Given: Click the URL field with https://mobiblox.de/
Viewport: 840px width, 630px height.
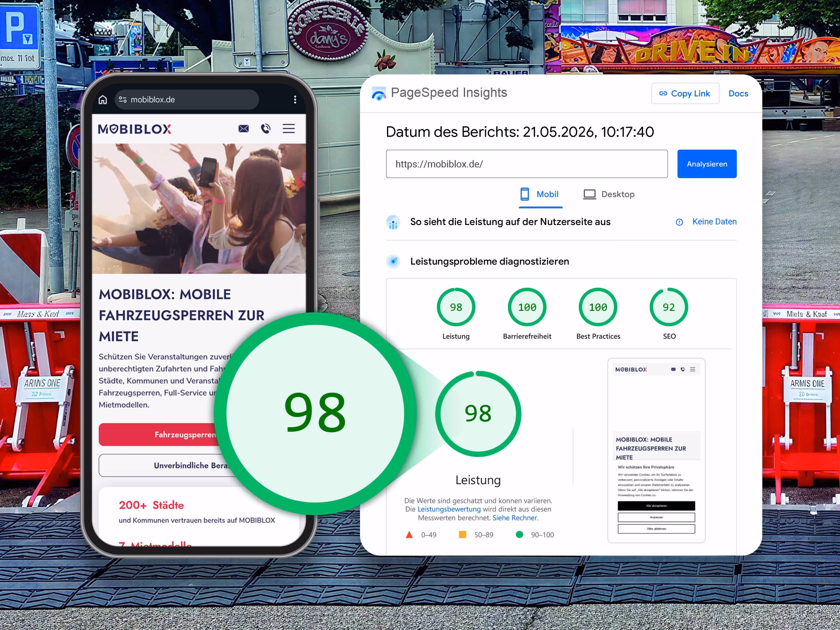Looking at the screenshot, I should coord(527,164).
